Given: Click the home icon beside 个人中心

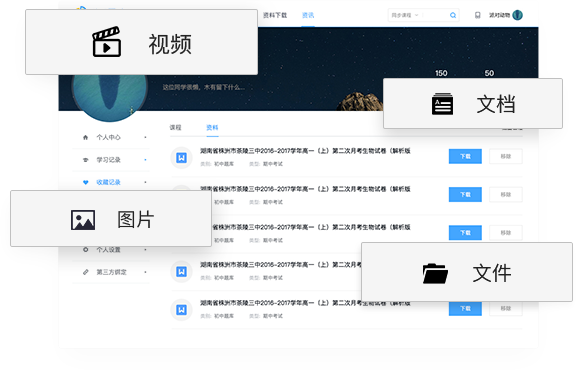Looking at the screenshot, I should click(x=86, y=137).
